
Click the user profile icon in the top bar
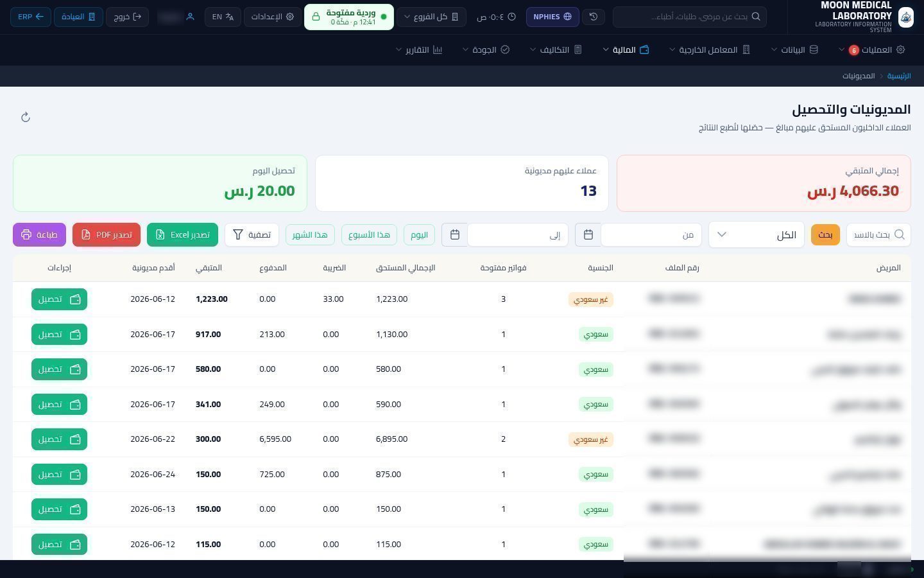click(x=190, y=17)
